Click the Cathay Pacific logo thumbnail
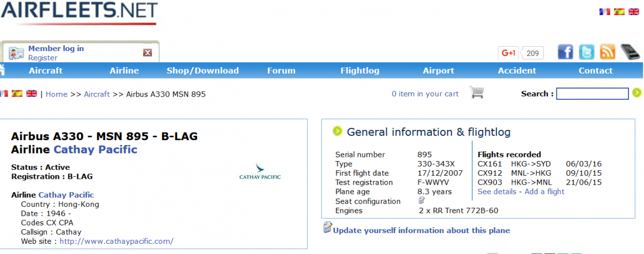Image resolution: width=644 pixels, height=254 pixels. click(260, 172)
